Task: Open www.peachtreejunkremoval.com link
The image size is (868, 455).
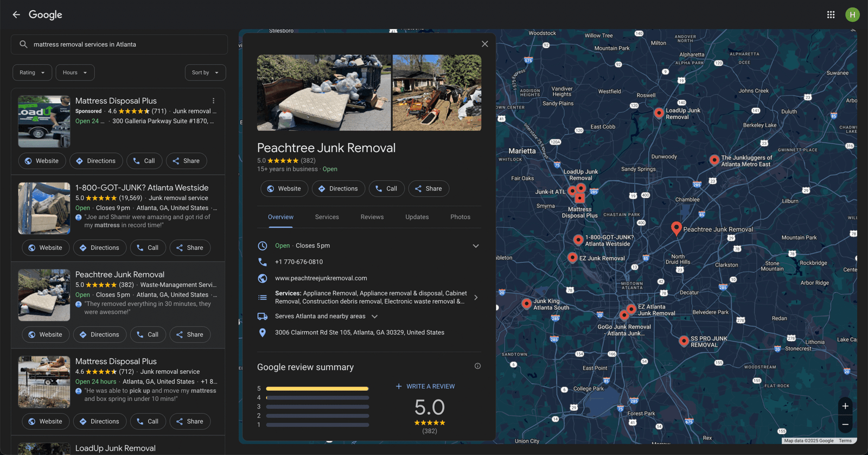Action: 321,278
